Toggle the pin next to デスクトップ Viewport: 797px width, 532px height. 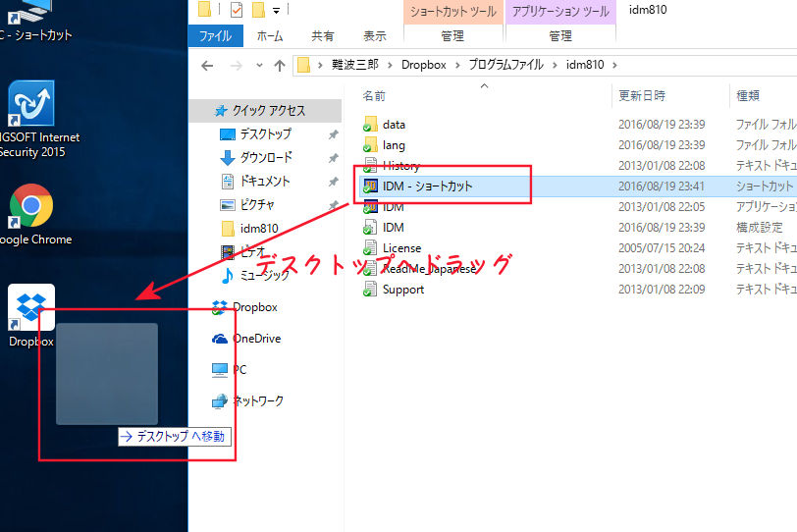tap(334, 134)
